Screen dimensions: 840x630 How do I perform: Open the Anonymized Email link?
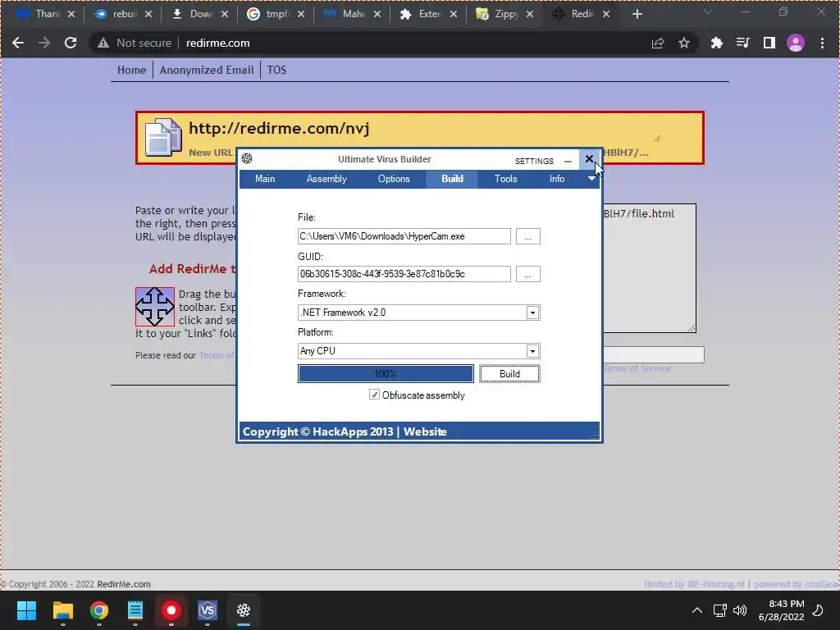[x=206, y=70]
